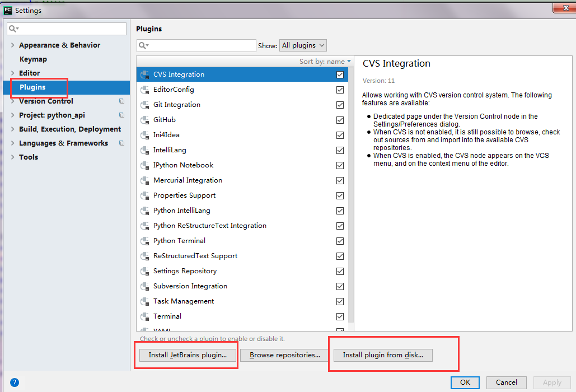Click the Properties Support plugin icon
This screenshot has height=392, width=576.
(145, 195)
